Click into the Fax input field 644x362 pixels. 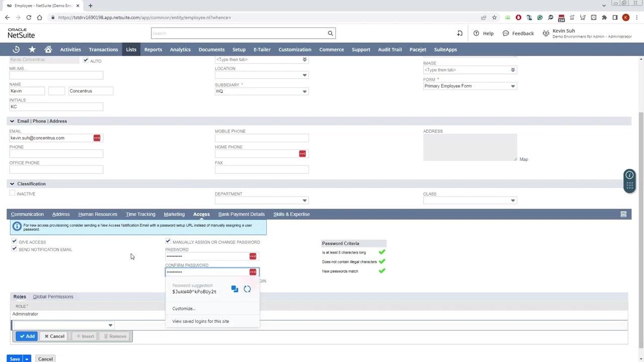[262, 169]
